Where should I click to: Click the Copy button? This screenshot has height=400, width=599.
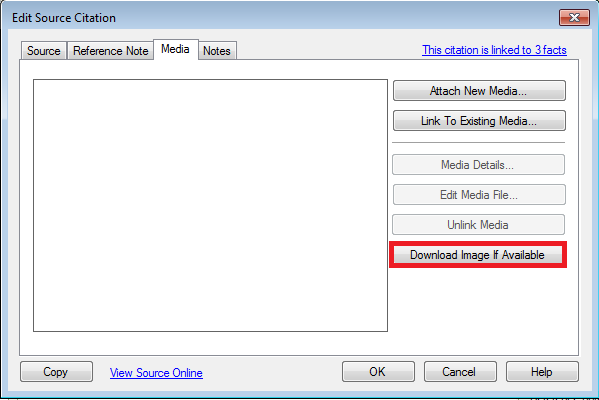click(x=56, y=372)
